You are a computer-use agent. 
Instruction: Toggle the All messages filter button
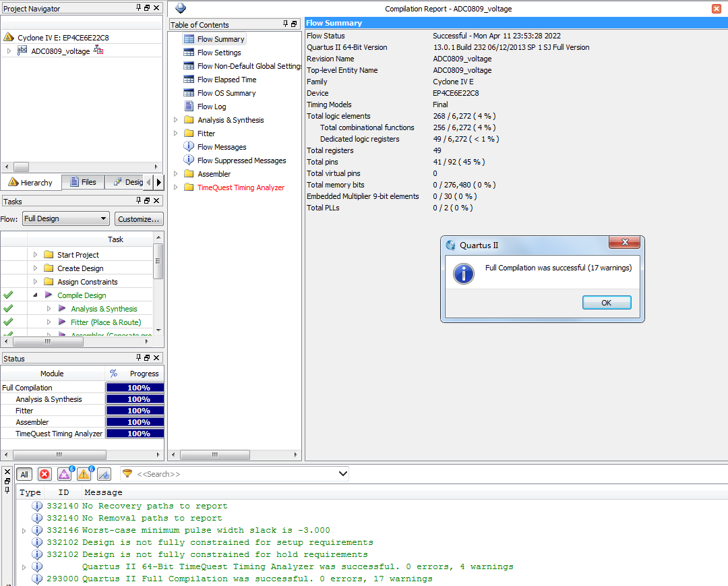click(24, 474)
